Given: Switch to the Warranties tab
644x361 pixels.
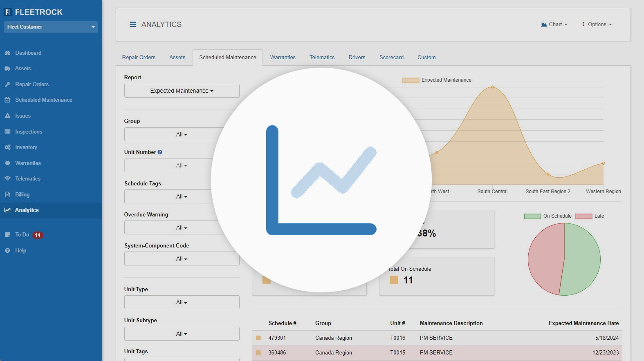Looking at the screenshot, I should pyautogui.click(x=283, y=58).
